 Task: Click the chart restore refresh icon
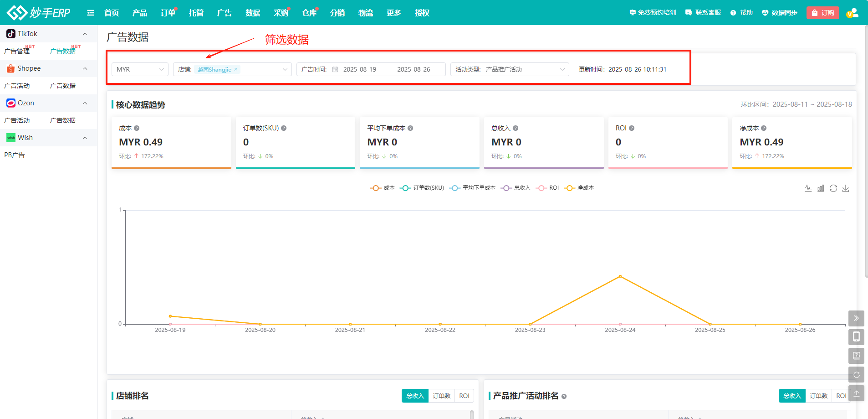833,188
